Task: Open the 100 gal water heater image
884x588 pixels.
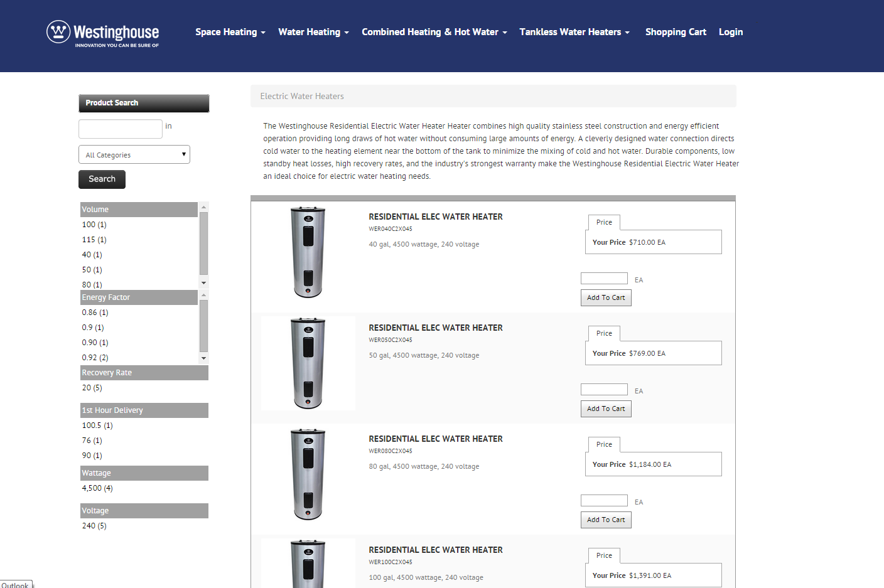Action: point(308,564)
